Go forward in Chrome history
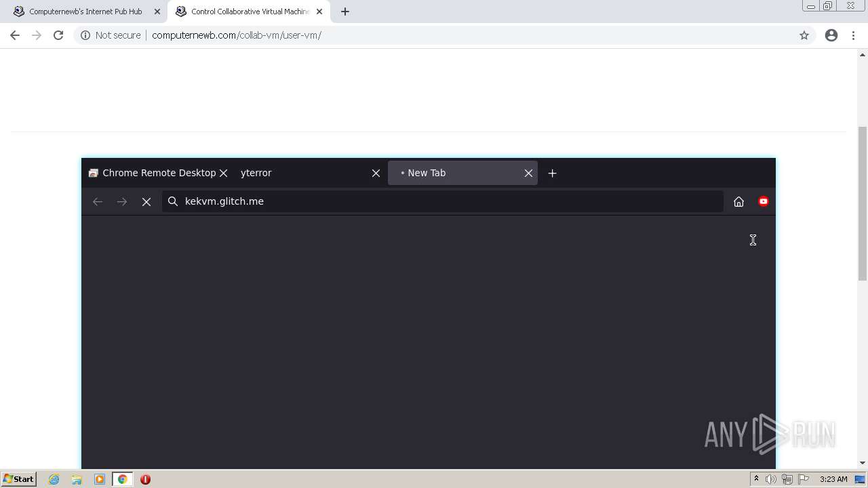868x488 pixels. click(x=37, y=35)
